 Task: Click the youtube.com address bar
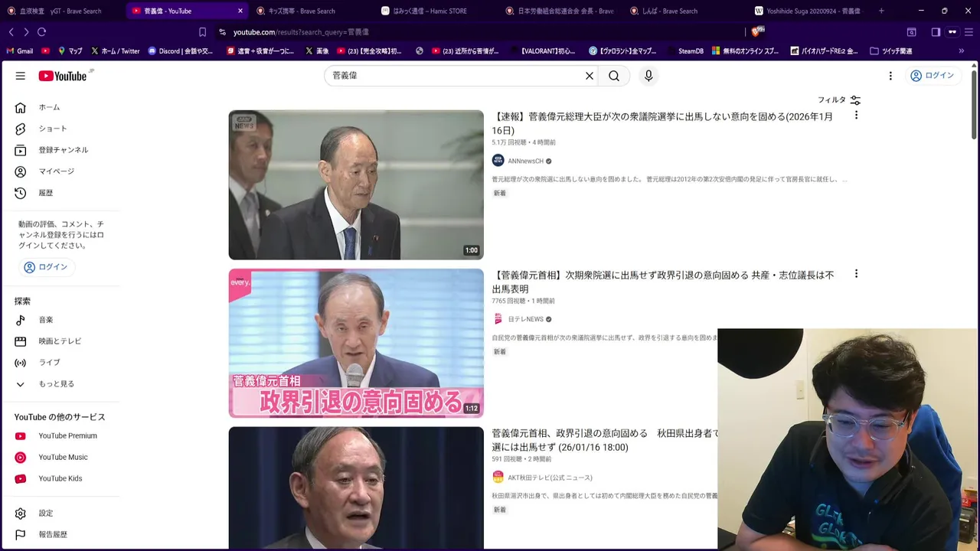[479, 32]
